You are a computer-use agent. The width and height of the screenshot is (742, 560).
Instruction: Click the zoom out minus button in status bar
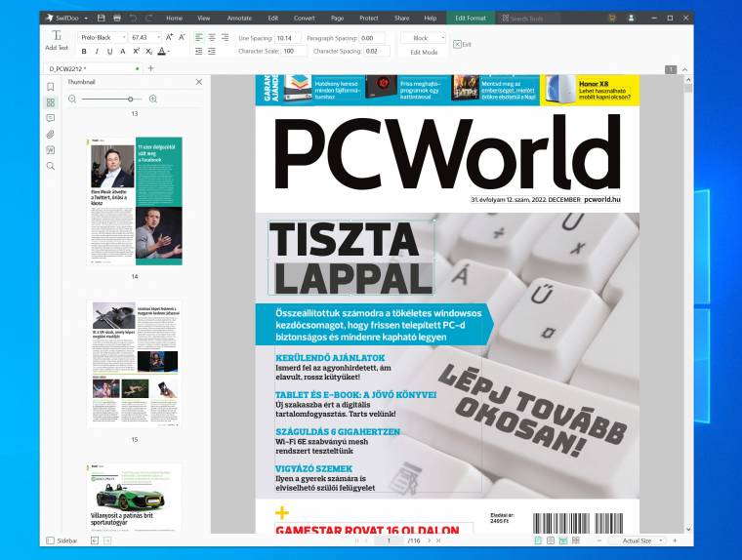point(599,540)
